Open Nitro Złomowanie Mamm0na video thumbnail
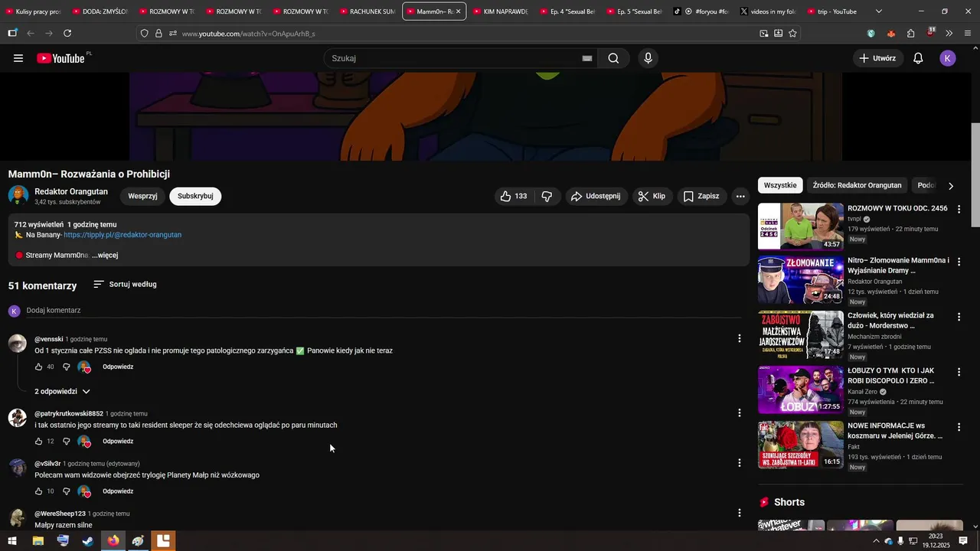 click(801, 282)
